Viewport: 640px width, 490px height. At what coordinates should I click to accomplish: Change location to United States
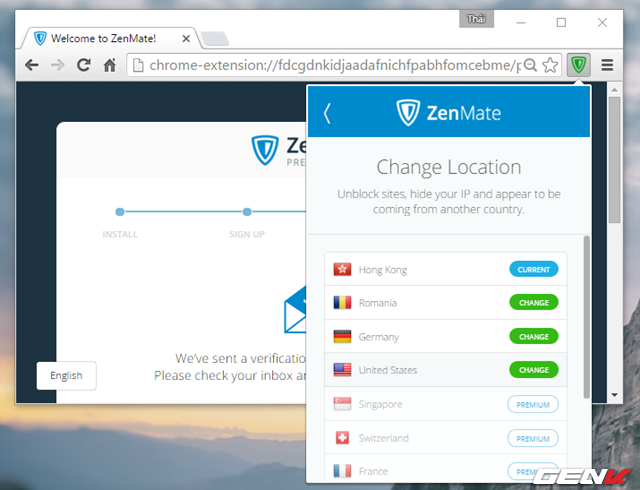(533, 370)
